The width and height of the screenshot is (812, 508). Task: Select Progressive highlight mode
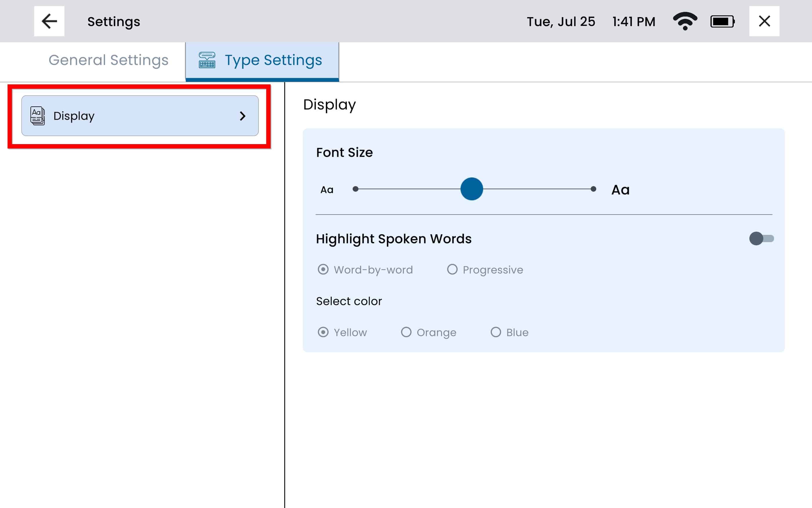[452, 269]
